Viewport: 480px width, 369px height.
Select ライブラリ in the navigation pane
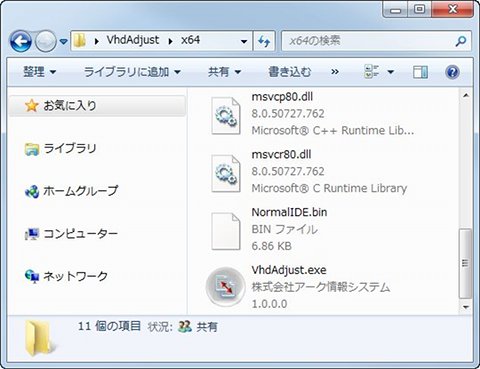pos(61,149)
